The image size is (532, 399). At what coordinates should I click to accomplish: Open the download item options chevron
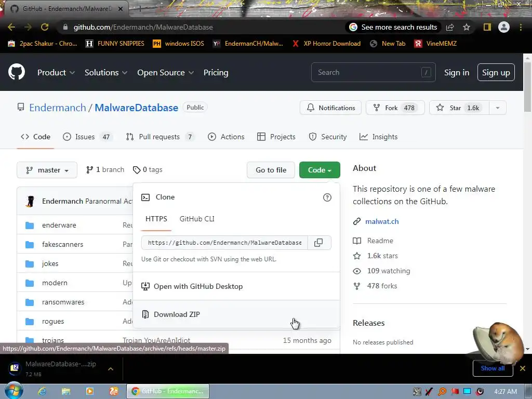[x=111, y=369]
